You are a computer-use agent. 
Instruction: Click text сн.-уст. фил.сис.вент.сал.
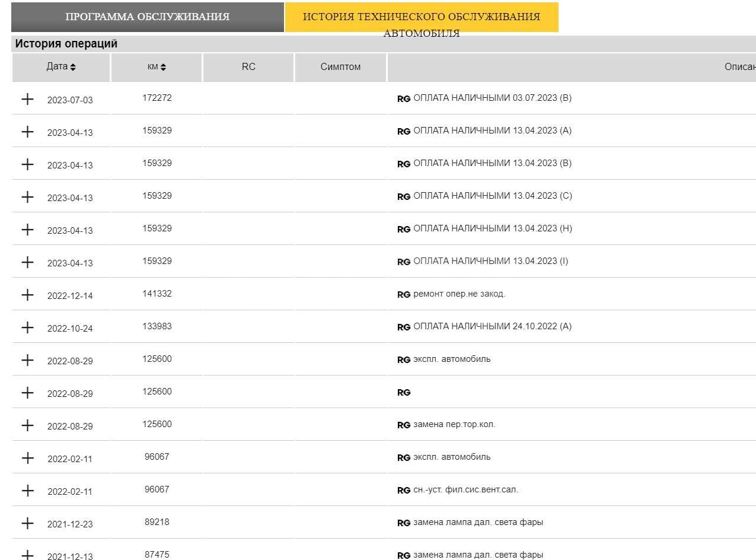point(465,489)
